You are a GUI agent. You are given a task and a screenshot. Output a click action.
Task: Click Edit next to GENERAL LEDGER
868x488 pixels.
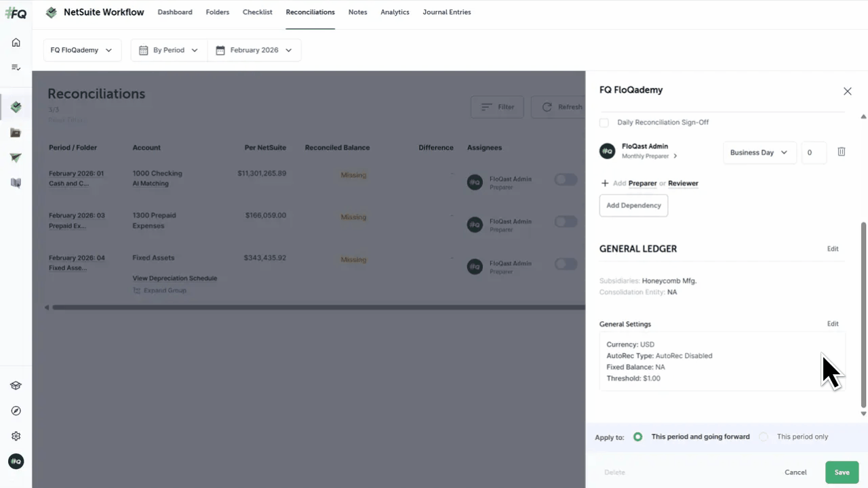click(x=833, y=249)
